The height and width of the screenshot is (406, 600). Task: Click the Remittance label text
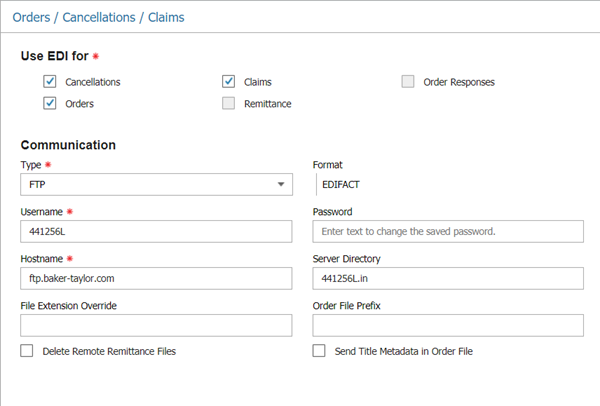pos(267,104)
